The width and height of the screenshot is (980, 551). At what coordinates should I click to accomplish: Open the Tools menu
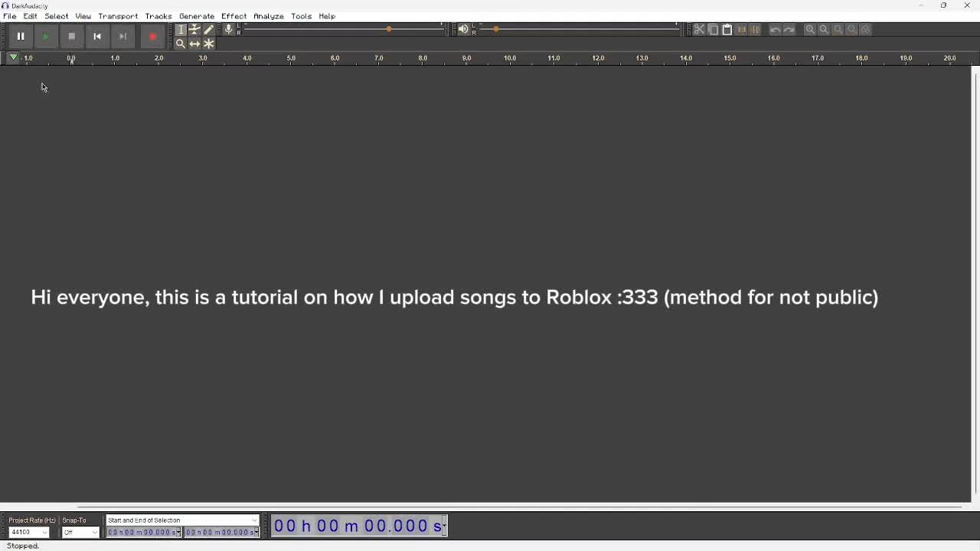[x=302, y=16]
